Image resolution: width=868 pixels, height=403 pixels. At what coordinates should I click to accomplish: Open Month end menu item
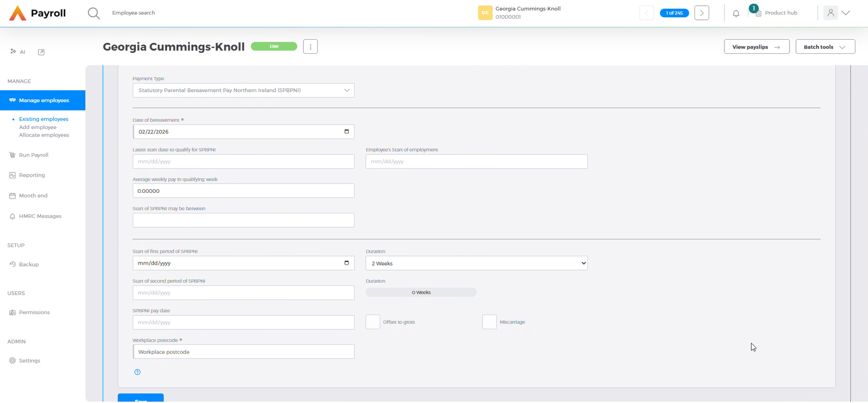[x=33, y=195]
